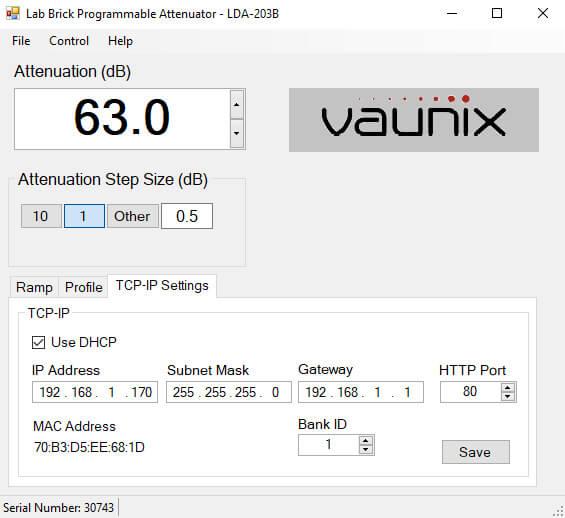Screen dimensions: 565x518
Task: Choose the Other step size option
Action: (x=132, y=216)
